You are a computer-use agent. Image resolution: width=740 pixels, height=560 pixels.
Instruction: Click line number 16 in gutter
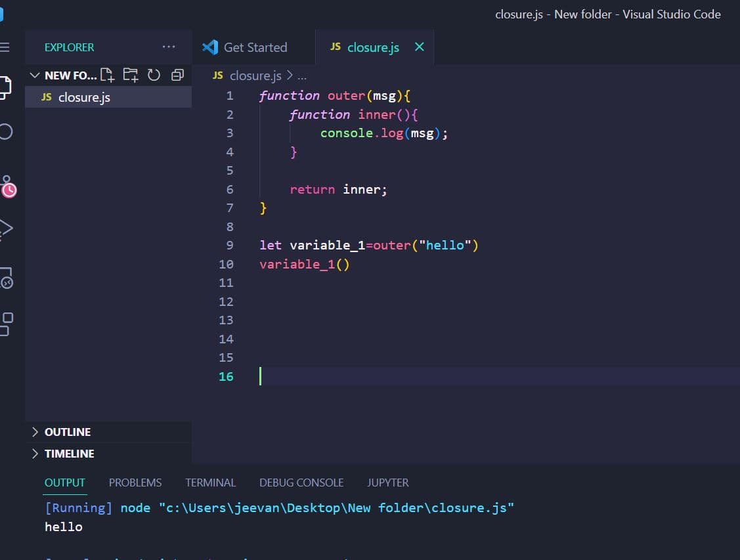point(226,376)
